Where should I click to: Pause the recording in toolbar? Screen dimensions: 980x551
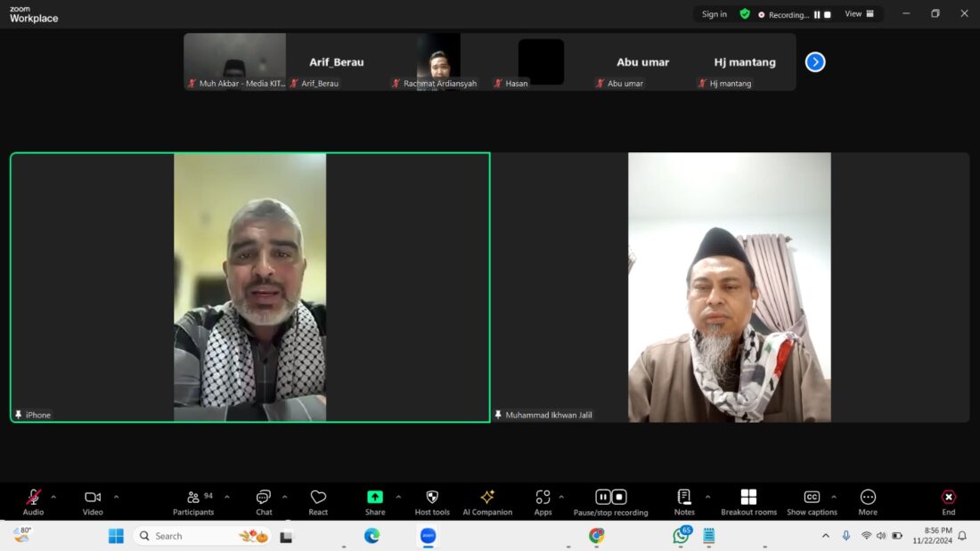pos(603,497)
